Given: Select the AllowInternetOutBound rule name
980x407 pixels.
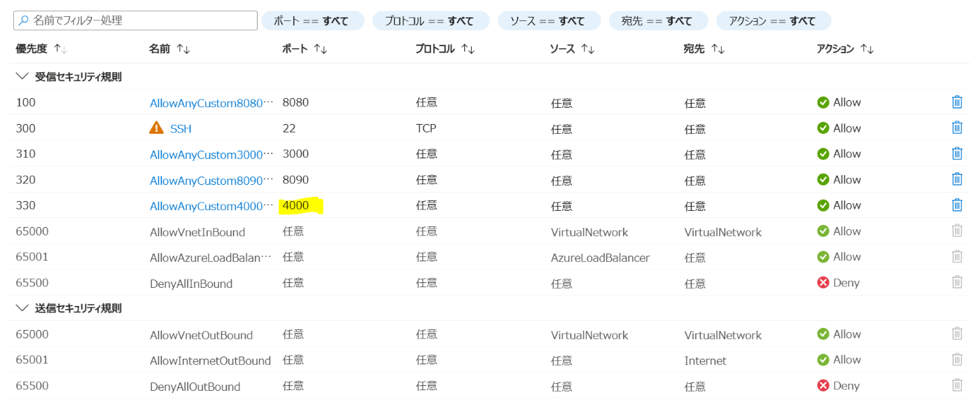Looking at the screenshot, I should (x=210, y=361).
